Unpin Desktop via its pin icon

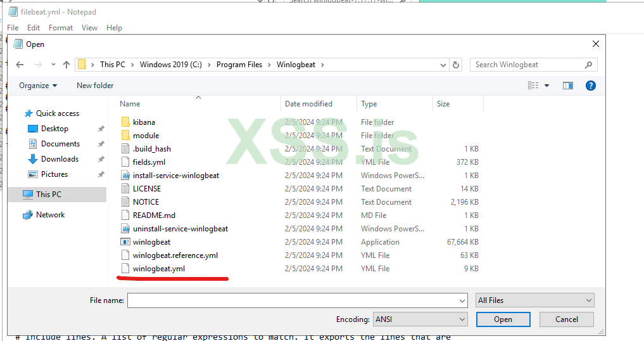coord(101,129)
